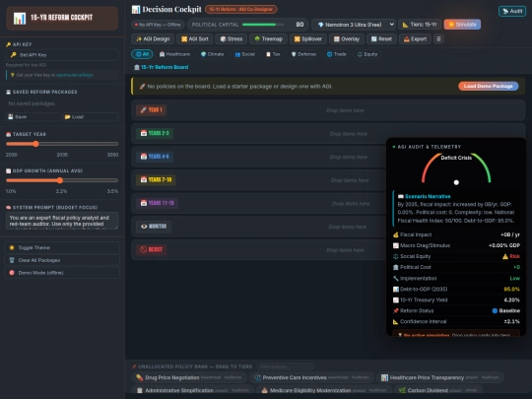Filter policies by Climate
Image resolution: width=532 pixels, height=399 pixels.
pyautogui.click(x=212, y=54)
